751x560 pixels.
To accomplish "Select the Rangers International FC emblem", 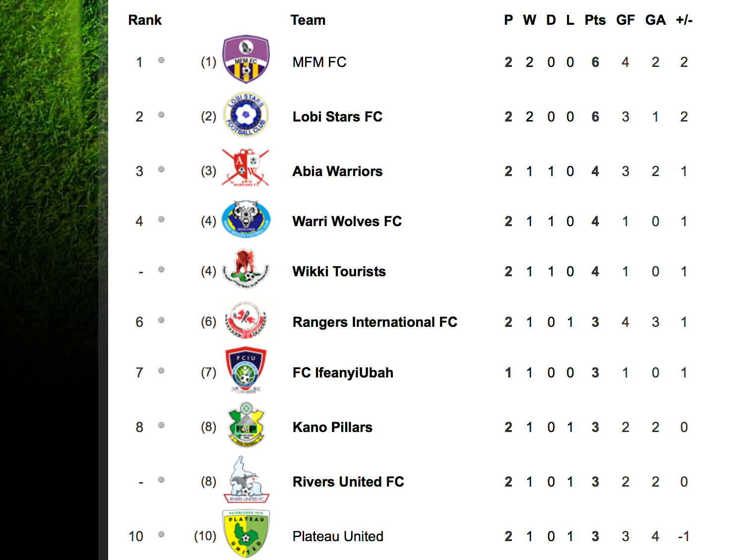I will click(246, 320).
